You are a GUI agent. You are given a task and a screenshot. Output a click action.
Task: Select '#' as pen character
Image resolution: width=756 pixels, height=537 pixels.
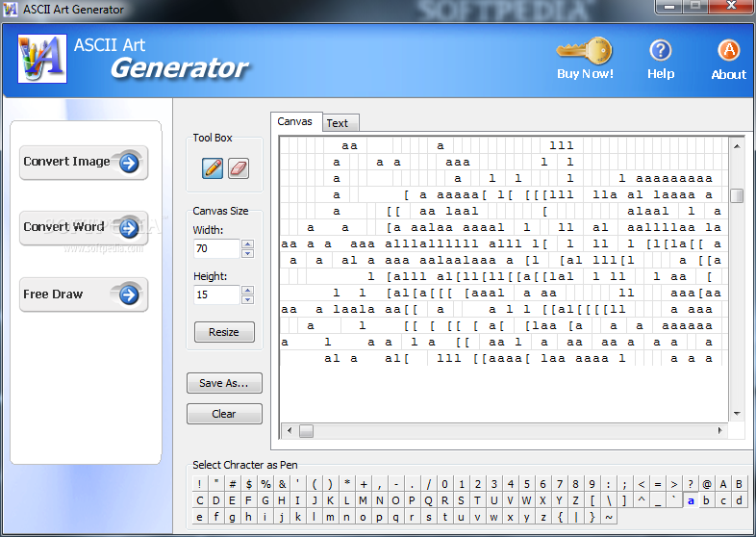233,484
